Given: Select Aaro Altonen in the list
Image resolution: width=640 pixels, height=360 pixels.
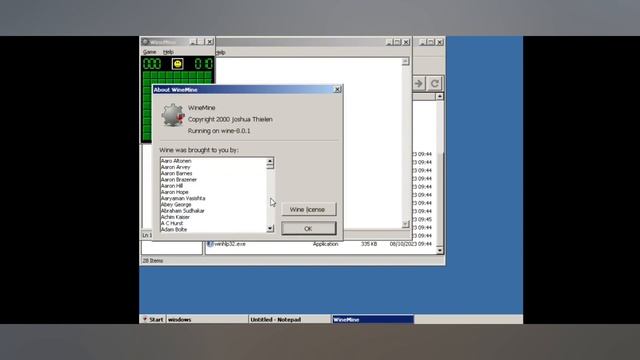Looking at the screenshot, I should tap(176, 161).
